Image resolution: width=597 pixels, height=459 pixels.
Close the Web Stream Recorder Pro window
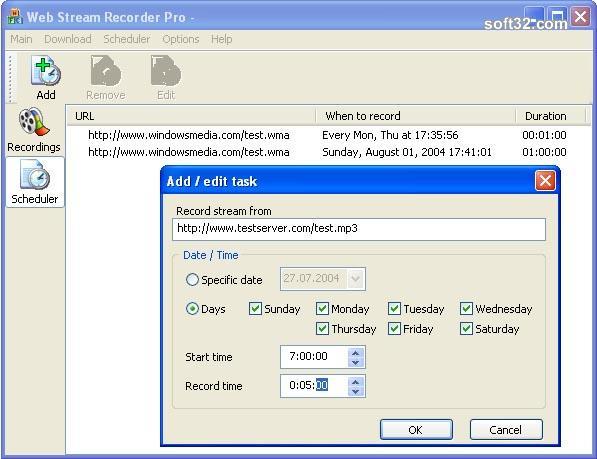[581, 16]
